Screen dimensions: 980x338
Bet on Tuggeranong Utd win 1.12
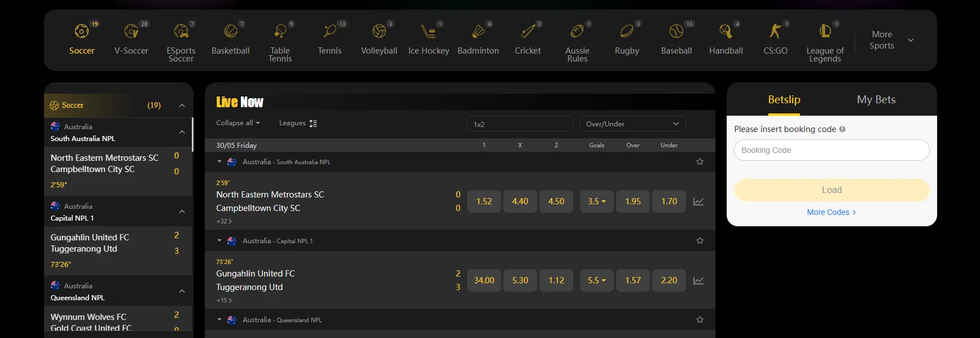pyautogui.click(x=556, y=280)
